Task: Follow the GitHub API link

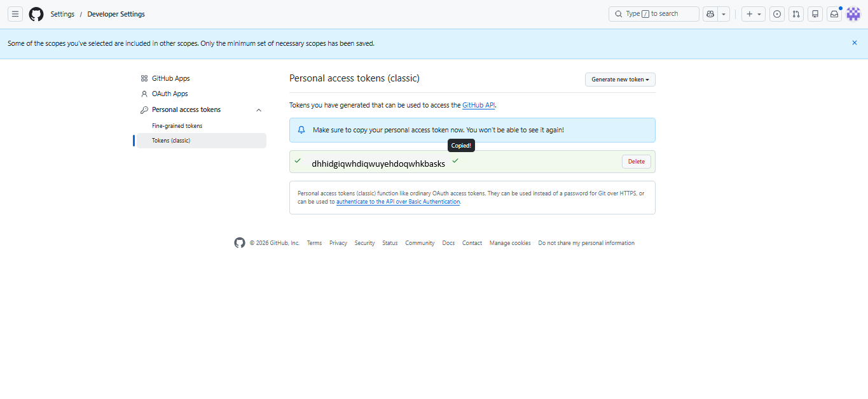Action: pyautogui.click(x=478, y=105)
